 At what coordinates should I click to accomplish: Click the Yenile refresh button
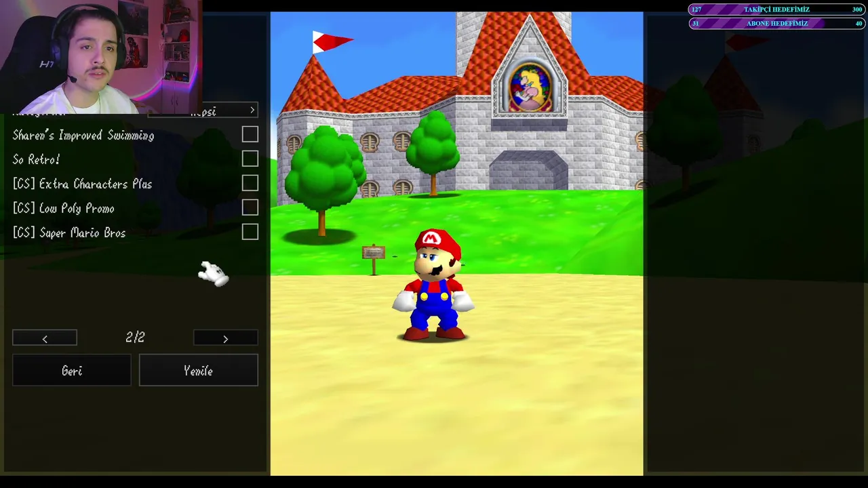click(199, 371)
